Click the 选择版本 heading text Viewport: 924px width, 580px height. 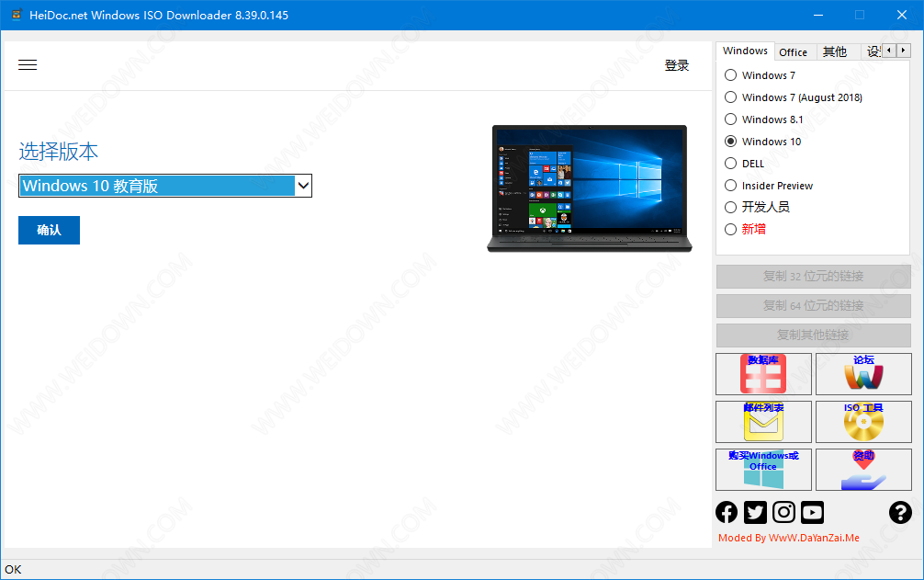tap(59, 152)
